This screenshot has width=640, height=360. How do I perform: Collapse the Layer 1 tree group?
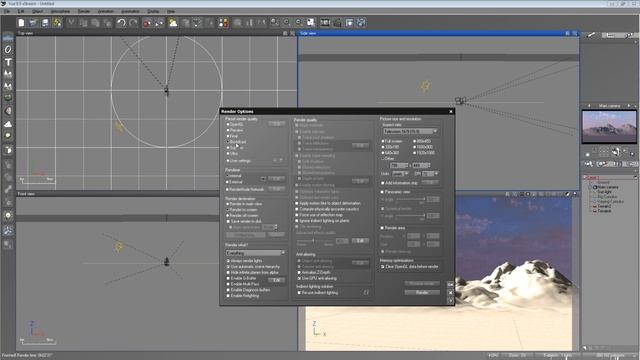(585, 178)
